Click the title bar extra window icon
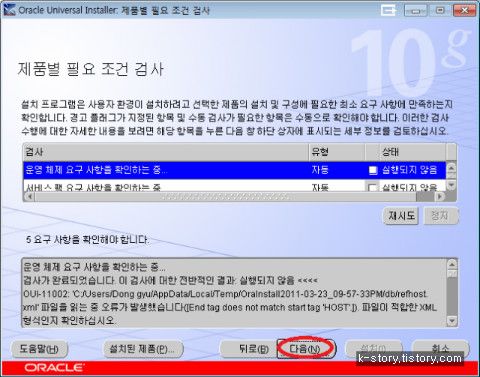The width and height of the screenshot is (480, 377). click(x=389, y=10)
